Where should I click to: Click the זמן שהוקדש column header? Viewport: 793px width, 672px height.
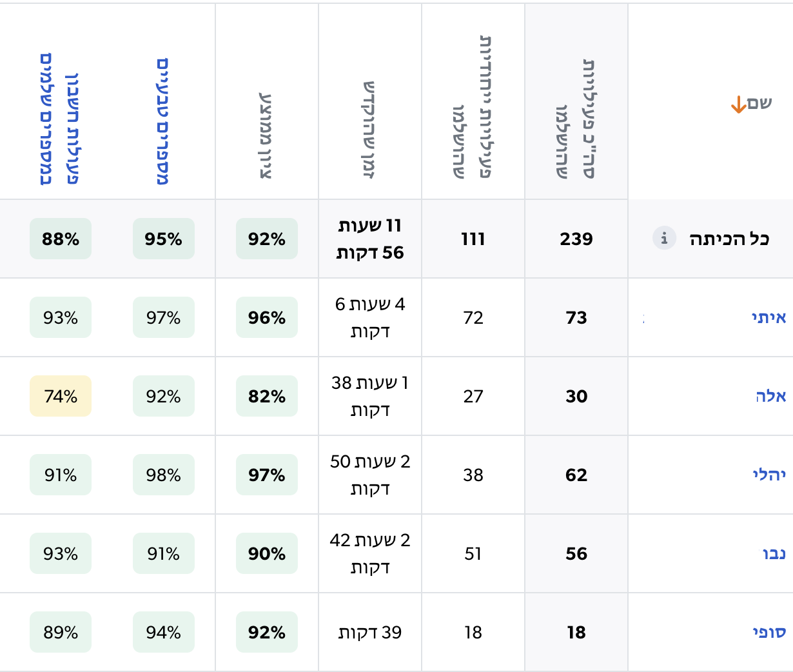(x=369, y=129)
